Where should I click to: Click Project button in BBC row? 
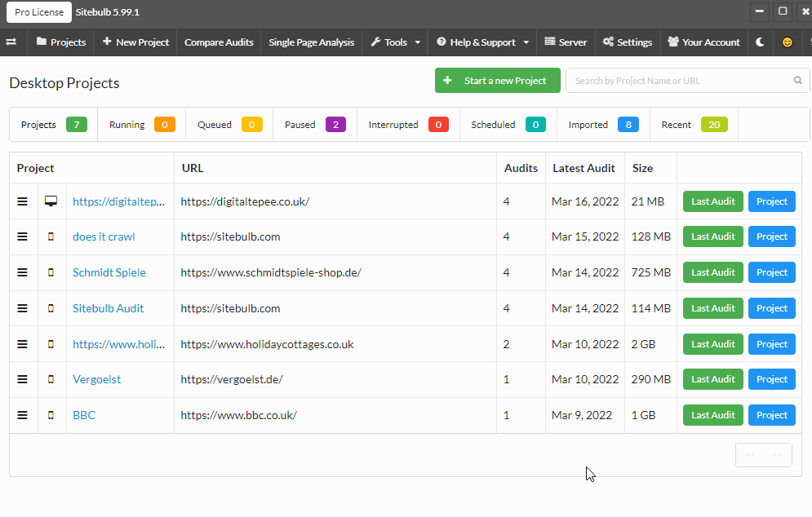[x=772, y=415]
